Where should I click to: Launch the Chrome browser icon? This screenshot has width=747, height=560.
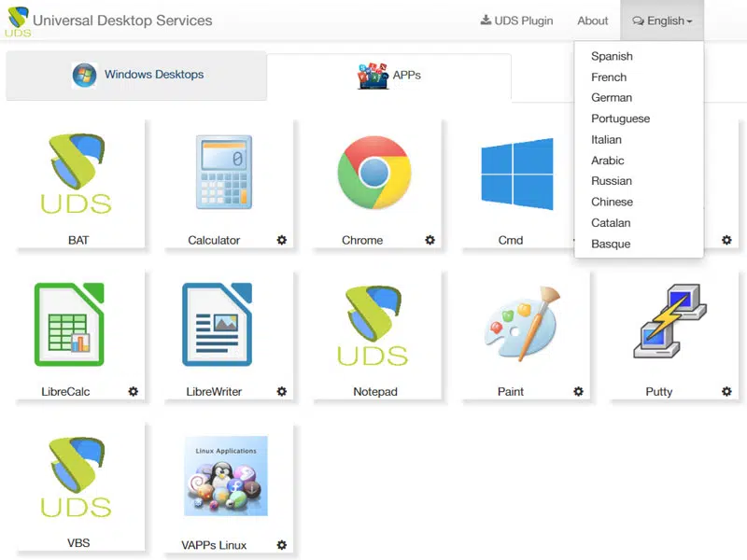click(374, 173)
